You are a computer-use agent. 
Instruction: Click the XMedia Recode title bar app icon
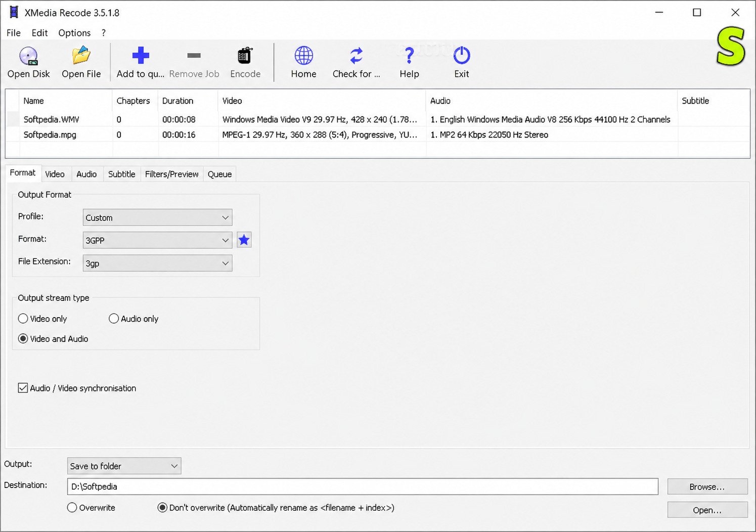[14, 12]
